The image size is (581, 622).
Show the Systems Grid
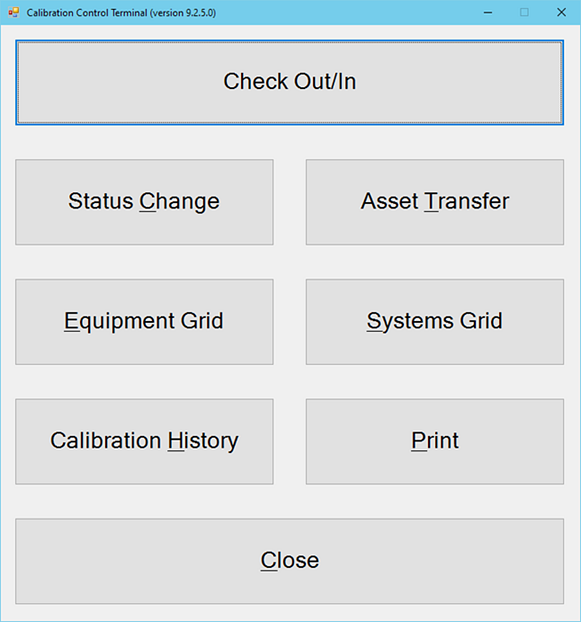[x=435, y=322]
